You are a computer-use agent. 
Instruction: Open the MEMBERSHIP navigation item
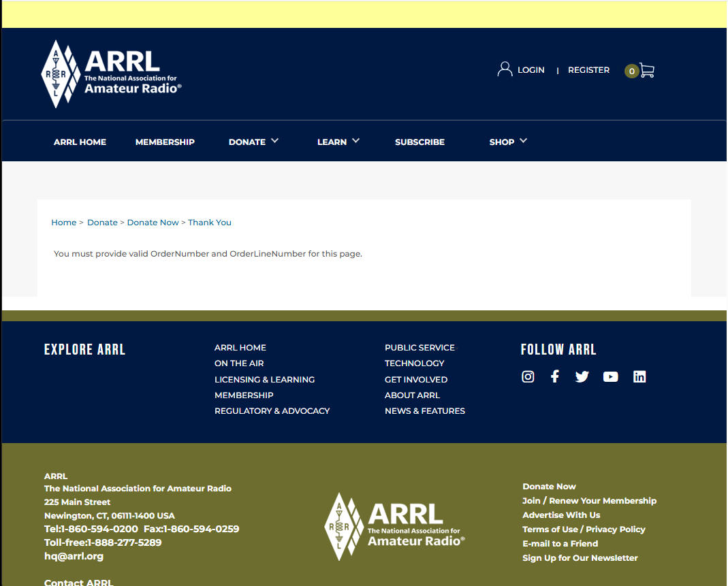[x=165, y=142]
